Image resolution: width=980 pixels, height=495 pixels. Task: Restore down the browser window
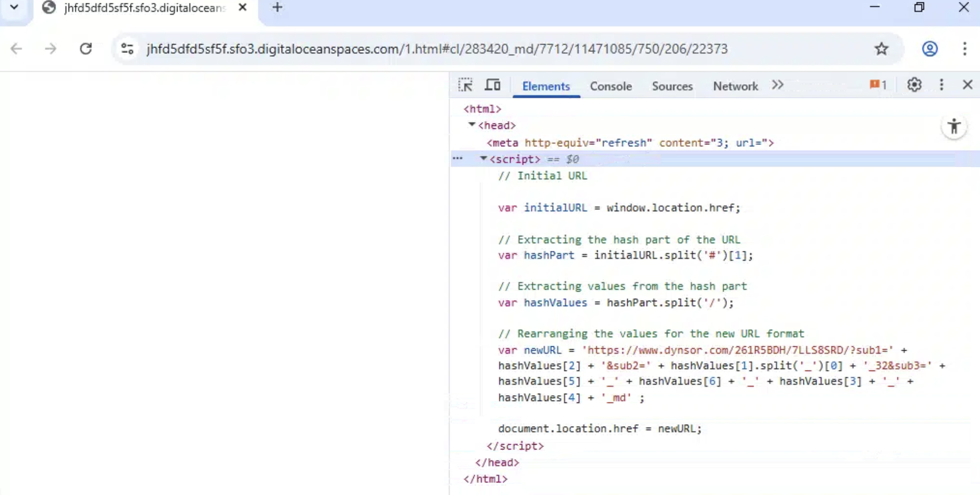(919, 7)
